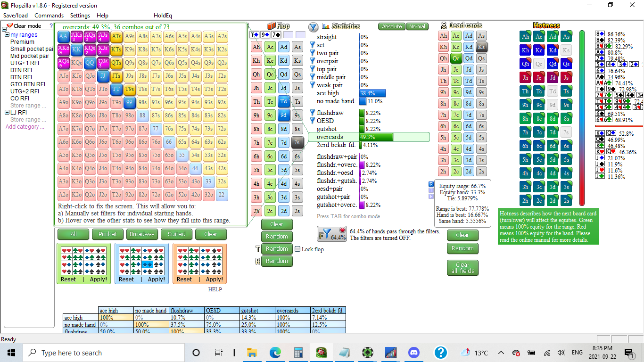The image size is (644, 362).
Task: Click the small F icon beside equity box
Action: coord(431,196)
